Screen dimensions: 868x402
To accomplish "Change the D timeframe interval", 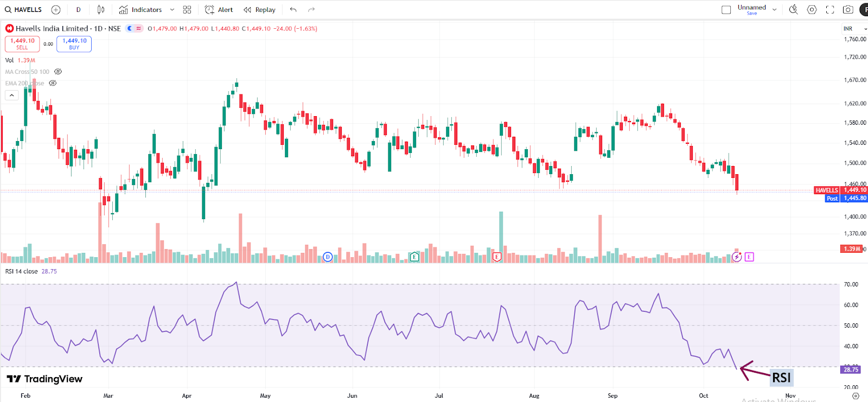I will click(79, 10).
